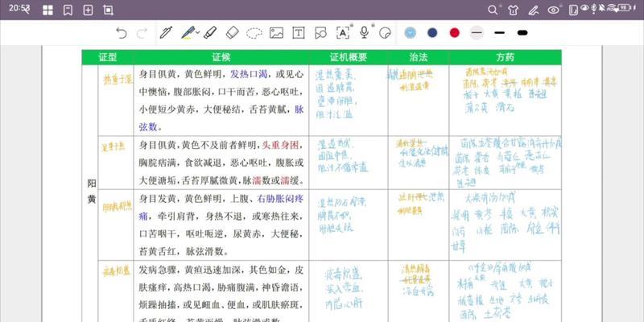Select the lasso selection tool

[x=254, y=33]
